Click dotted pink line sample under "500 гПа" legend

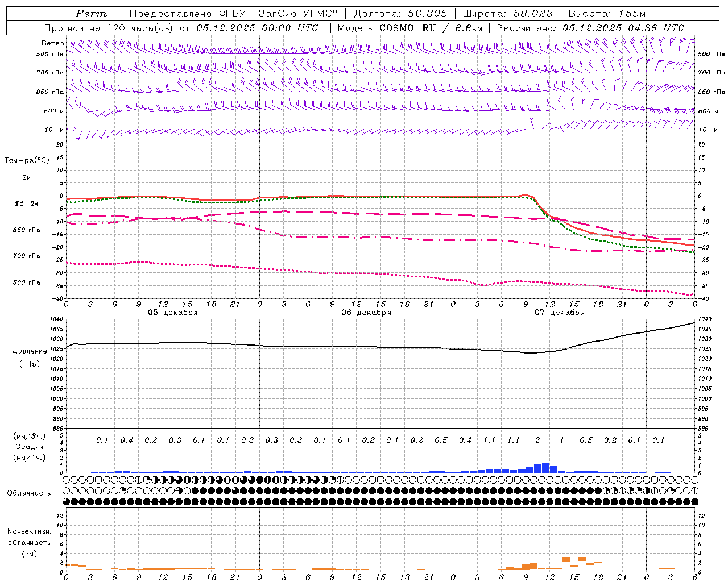(x=25, y=289)
